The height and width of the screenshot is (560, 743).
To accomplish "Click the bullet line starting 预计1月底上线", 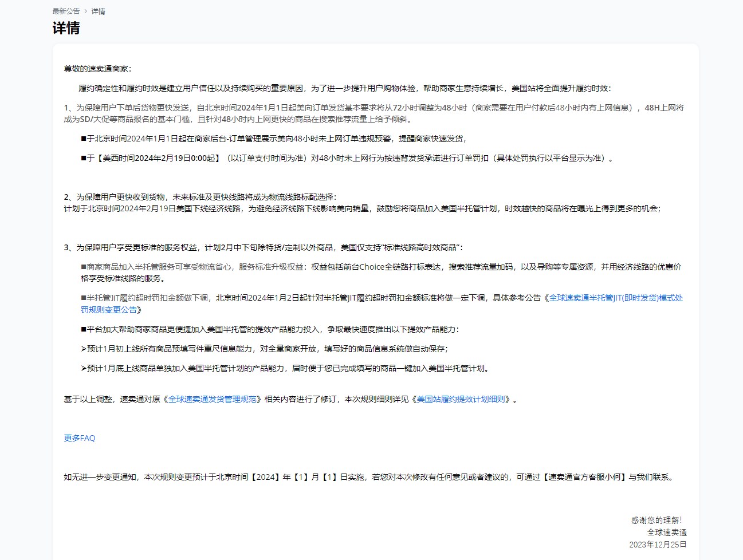I will point(286,368).
